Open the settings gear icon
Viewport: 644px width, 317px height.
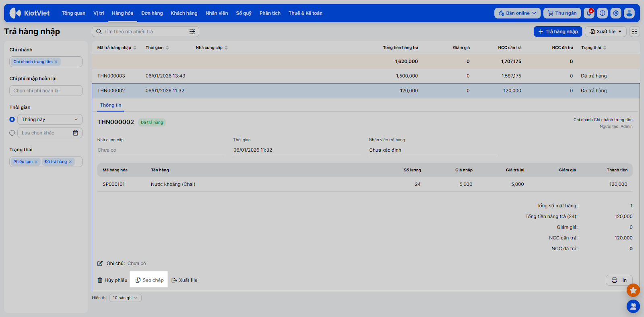(x=616, y=13)
